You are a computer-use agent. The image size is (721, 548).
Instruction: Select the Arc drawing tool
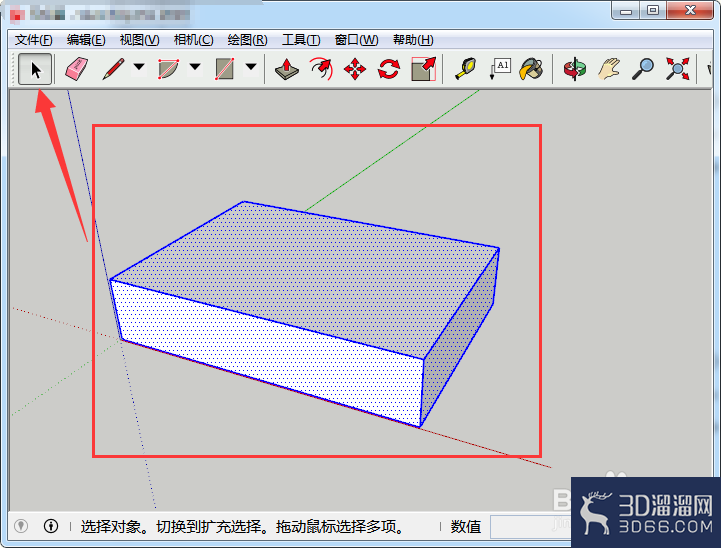(168, 69)
